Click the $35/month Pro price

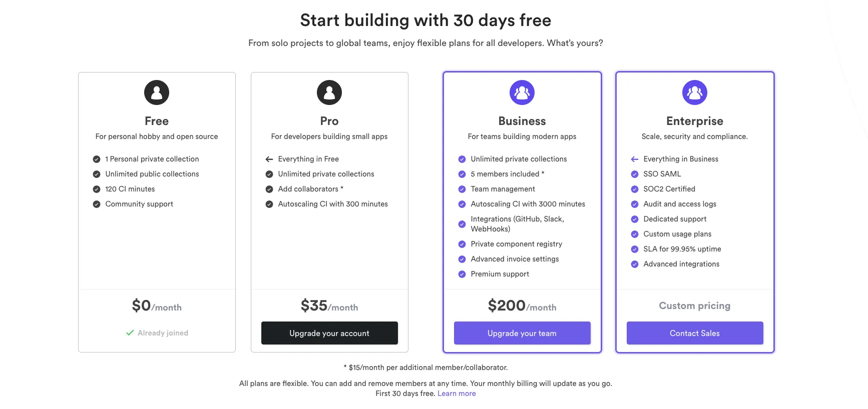329,305
